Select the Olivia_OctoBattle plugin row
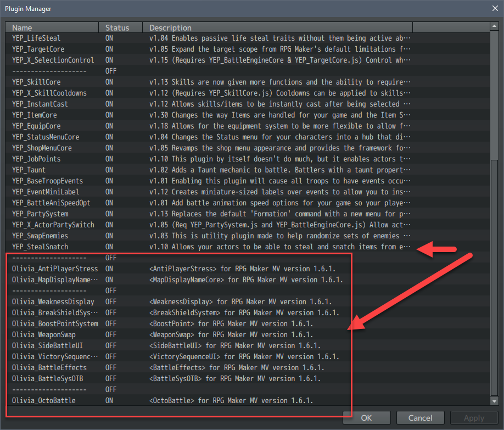 point(248,400)
